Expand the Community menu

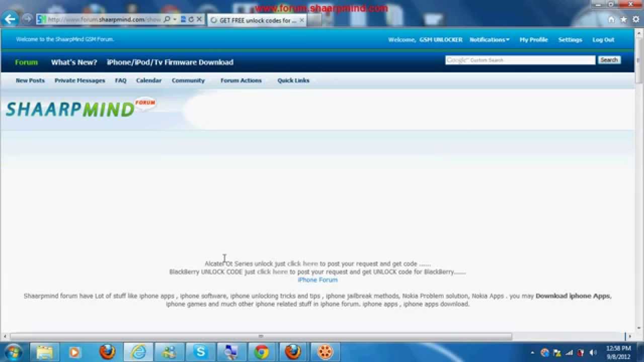click(188, 80)
